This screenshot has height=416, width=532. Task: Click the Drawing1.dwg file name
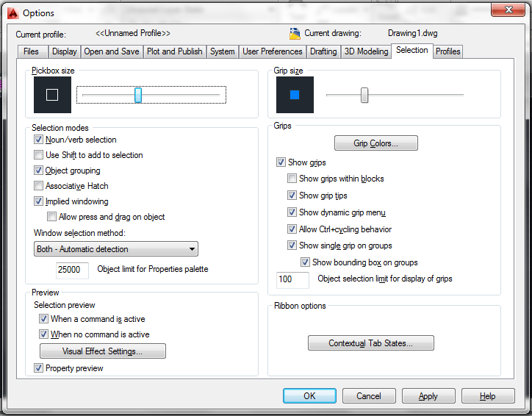[412, 33]
